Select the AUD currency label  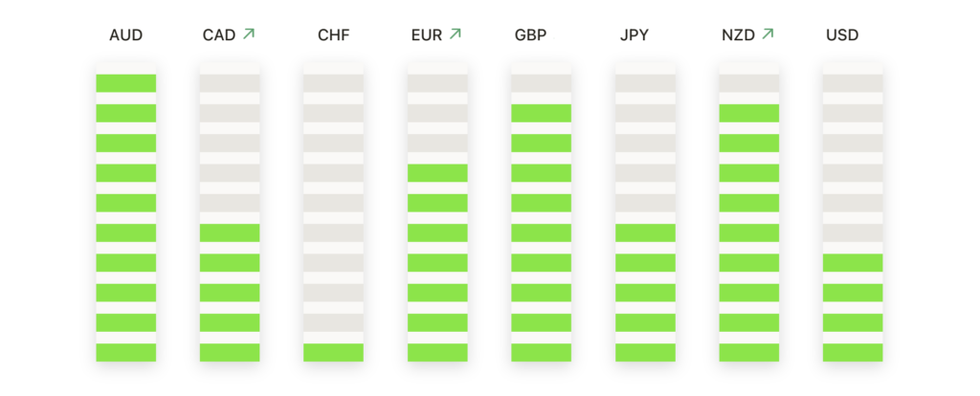click(125, 35)
